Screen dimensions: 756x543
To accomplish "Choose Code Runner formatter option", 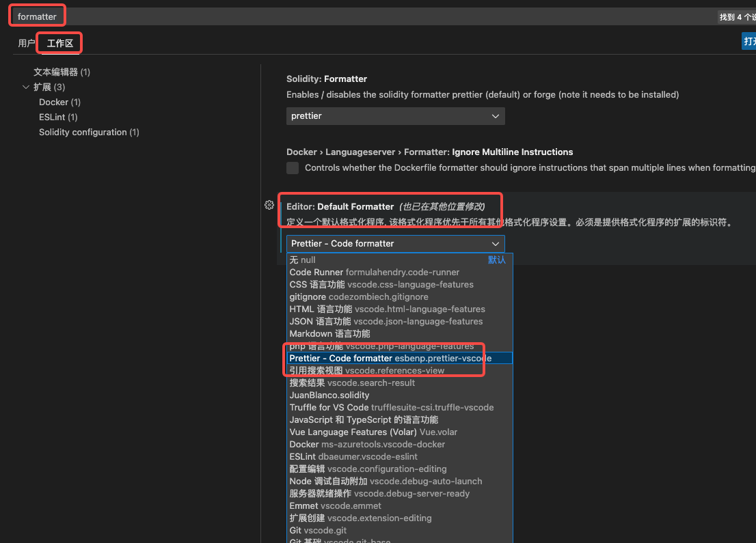I will (x=400, y=273).
